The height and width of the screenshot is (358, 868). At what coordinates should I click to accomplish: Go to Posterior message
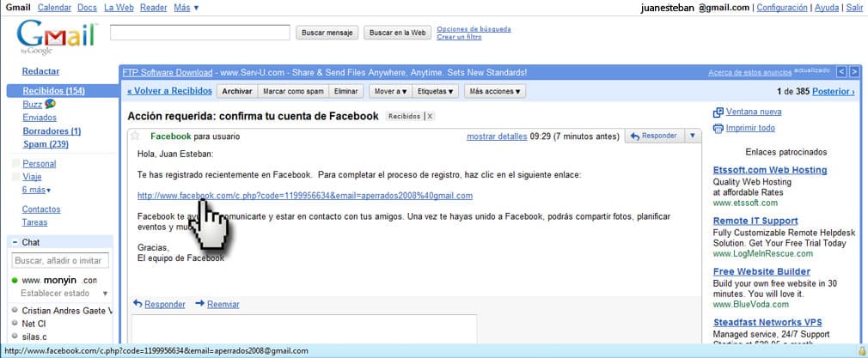tap(833, 92)
